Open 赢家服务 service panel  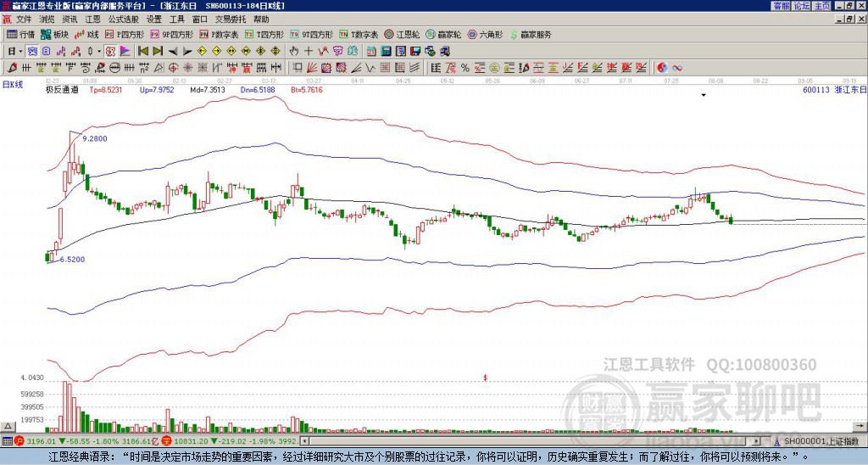point(531,34)
